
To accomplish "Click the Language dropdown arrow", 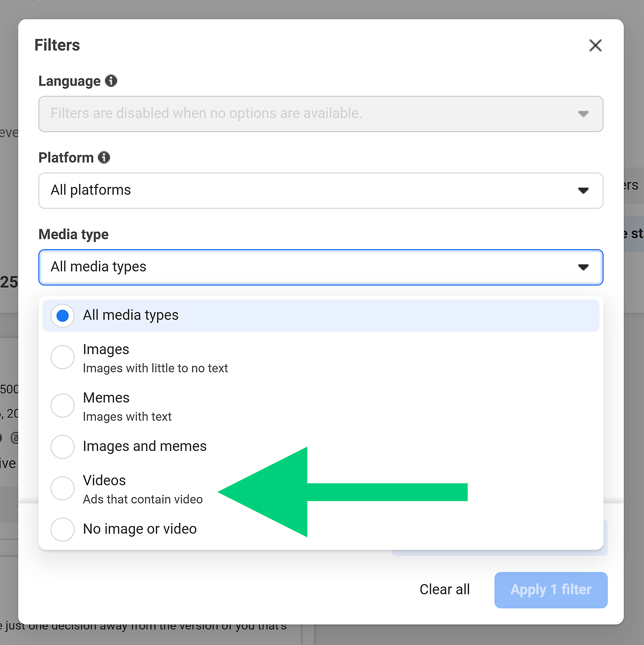I will tap(583, 114).
